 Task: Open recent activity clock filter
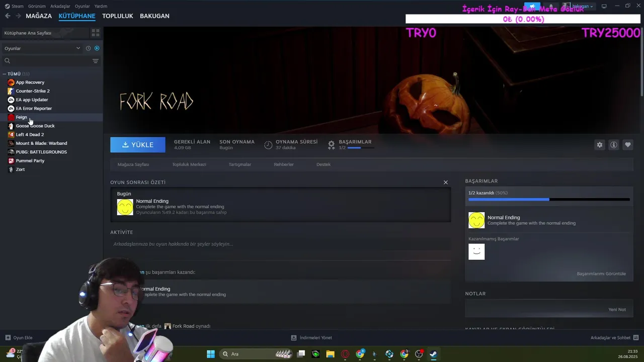coord(88,48)
